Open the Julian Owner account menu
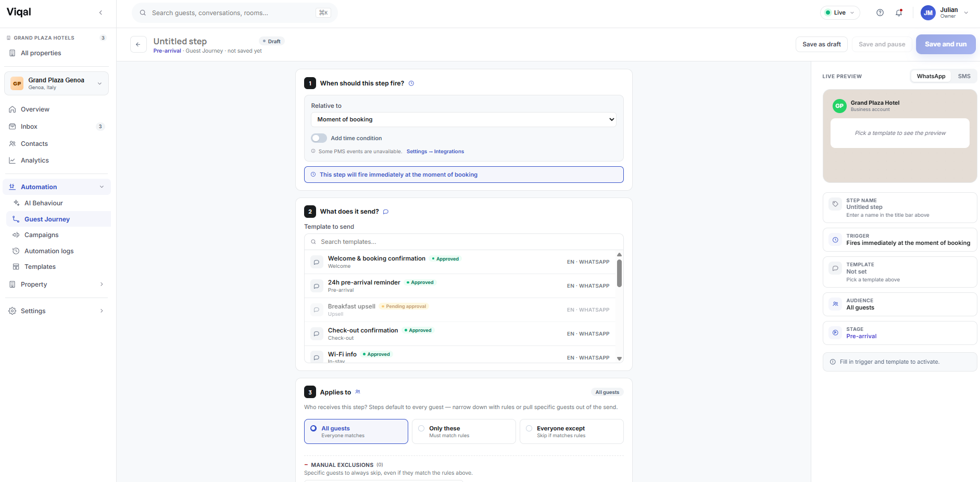 (x=945, y=13)
